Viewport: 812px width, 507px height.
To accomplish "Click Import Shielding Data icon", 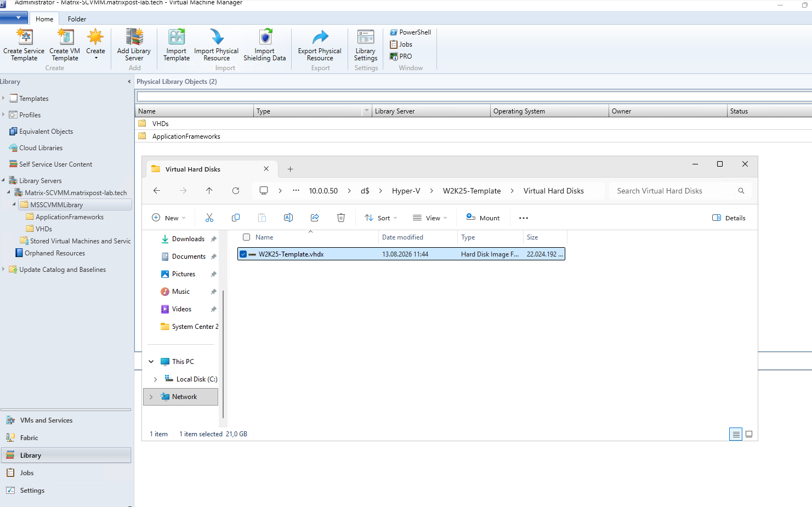I will pos(265,37).
